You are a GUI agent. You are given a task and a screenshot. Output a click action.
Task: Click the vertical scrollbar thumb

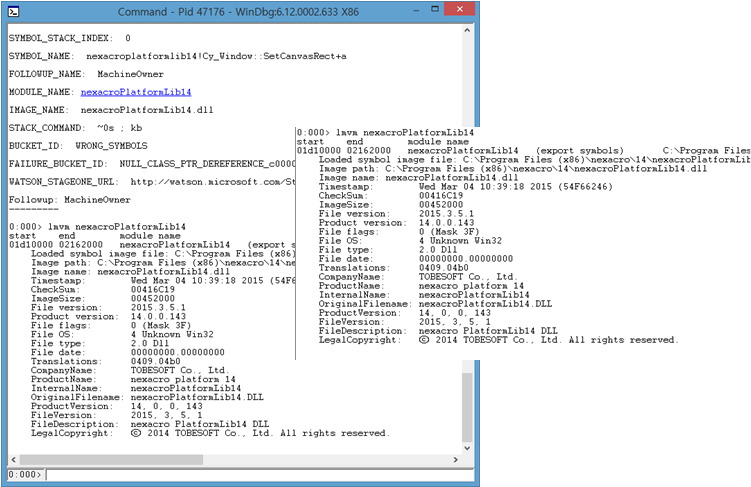pos(467,407)
